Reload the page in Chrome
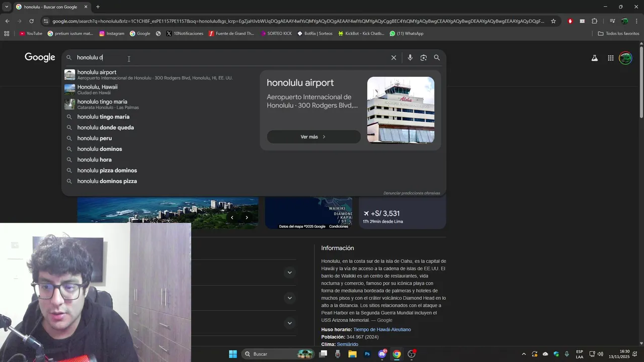 (31, 21)
